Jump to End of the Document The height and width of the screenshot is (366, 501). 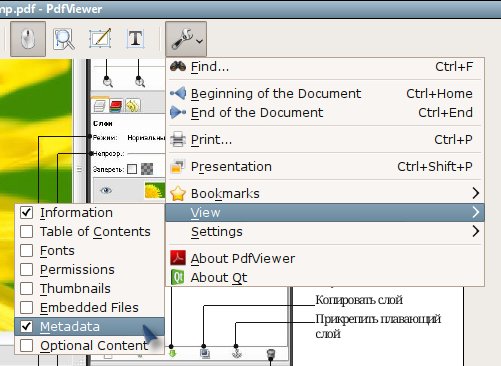pos(325,113)
